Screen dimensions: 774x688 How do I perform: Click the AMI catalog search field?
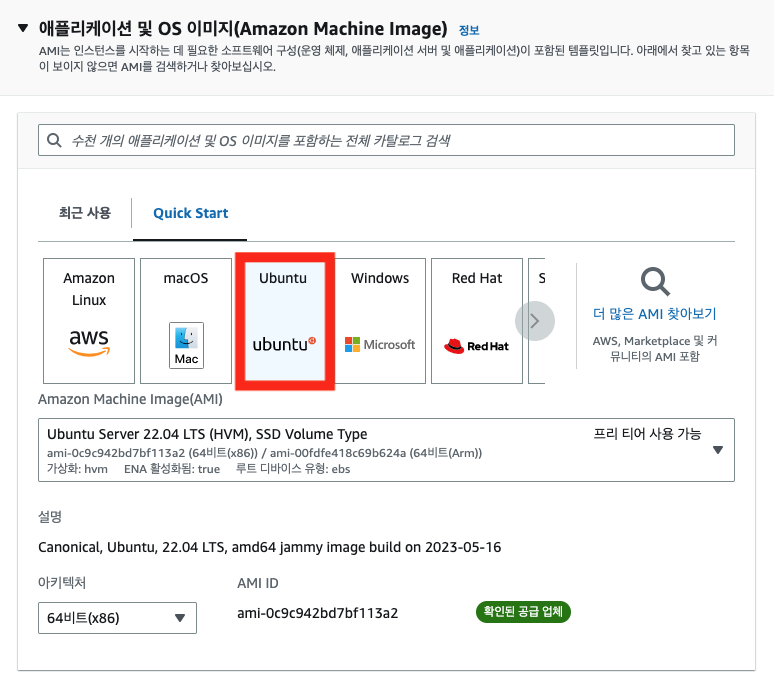click(x=386, y=140)
